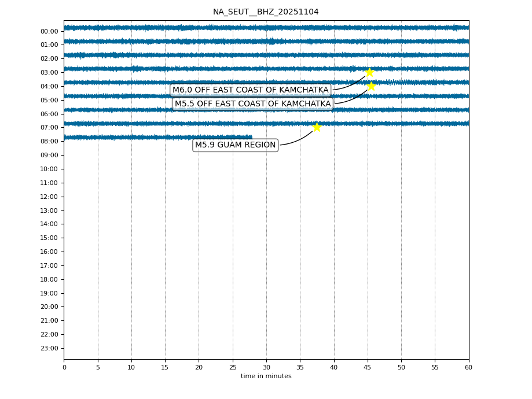Click the 16:00 hour tick label

coord(49,252)
